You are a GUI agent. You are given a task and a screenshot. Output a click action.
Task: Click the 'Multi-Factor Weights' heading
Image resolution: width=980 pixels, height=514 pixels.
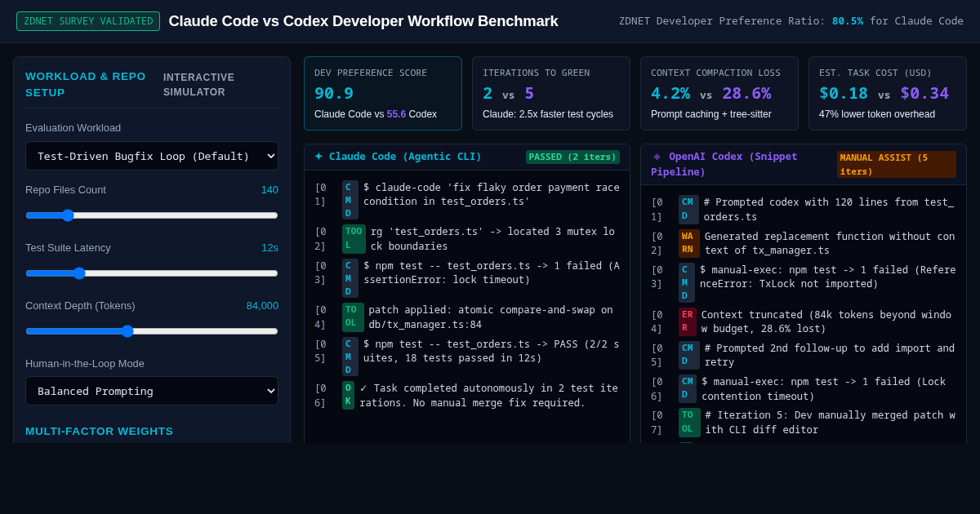click(100, 431)
